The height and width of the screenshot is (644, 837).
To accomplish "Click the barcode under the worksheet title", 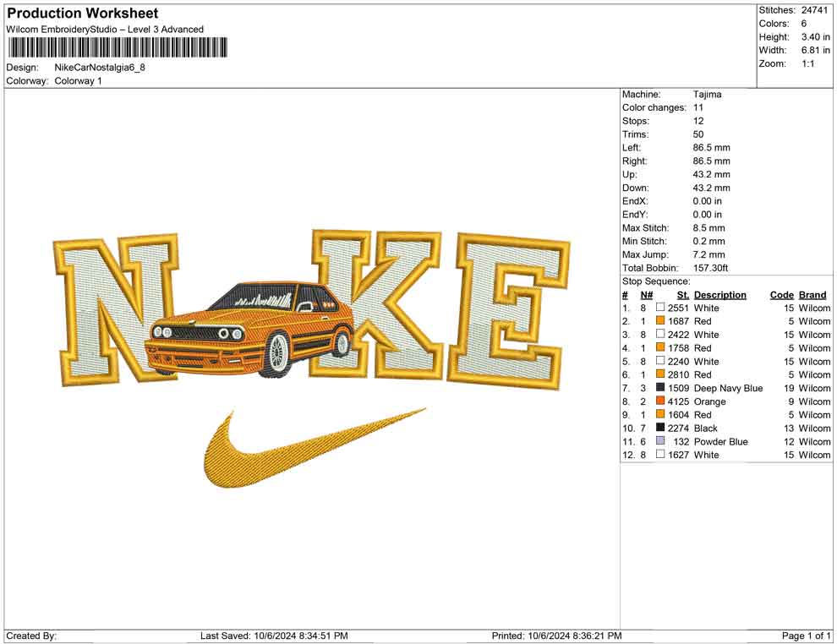I will pyautogui.click(x=117, y=47).
